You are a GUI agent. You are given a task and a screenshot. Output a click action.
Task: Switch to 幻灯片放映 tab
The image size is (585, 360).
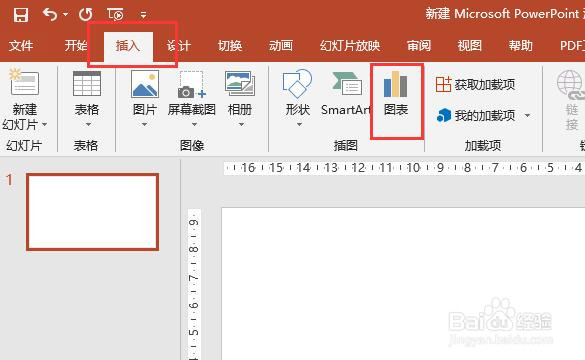click(x=350, y=46)
